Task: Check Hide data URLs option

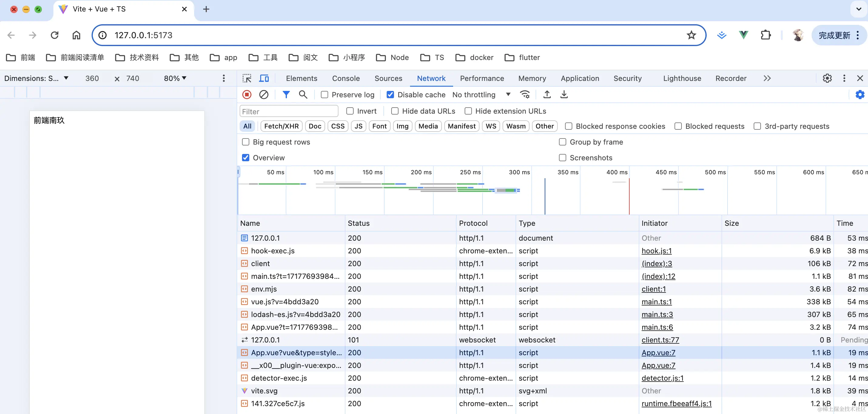Action: click(395, 111)
